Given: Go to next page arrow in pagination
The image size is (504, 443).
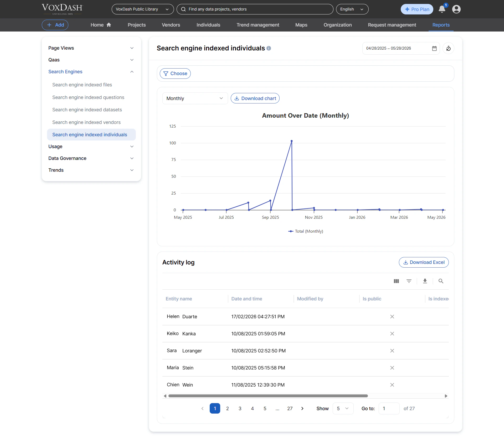Looking at the screenshot, I should 302,409.
